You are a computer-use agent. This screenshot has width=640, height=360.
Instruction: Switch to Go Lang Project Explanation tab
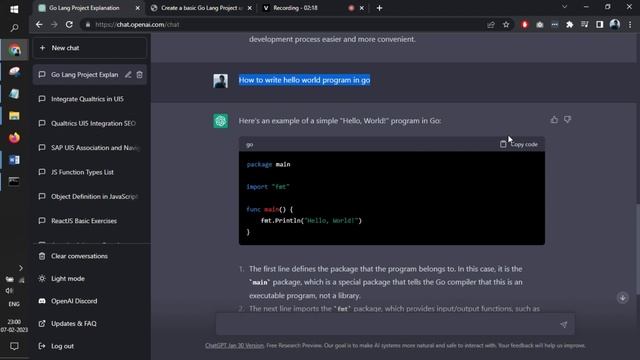pyautogui.click(x=84, y=8)
